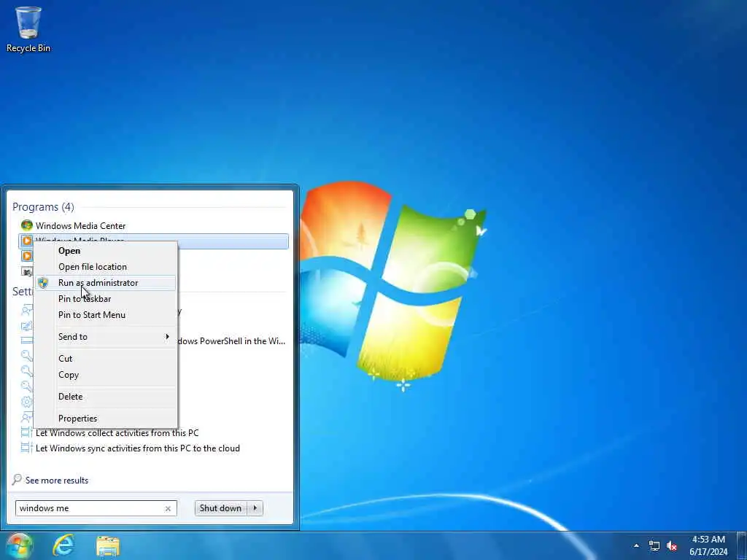Click See more results link
Image resolution: width=747 pixels, height=560 pixels.
[50, 480]
